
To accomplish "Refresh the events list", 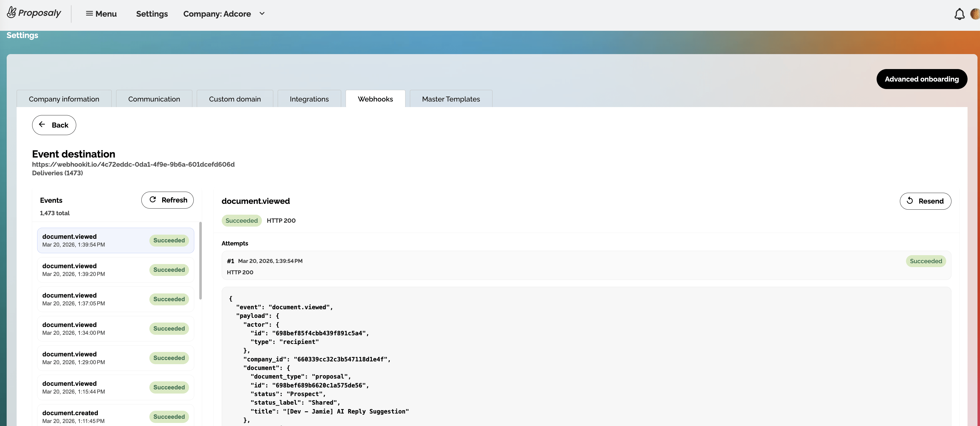I will pos(167,200).
